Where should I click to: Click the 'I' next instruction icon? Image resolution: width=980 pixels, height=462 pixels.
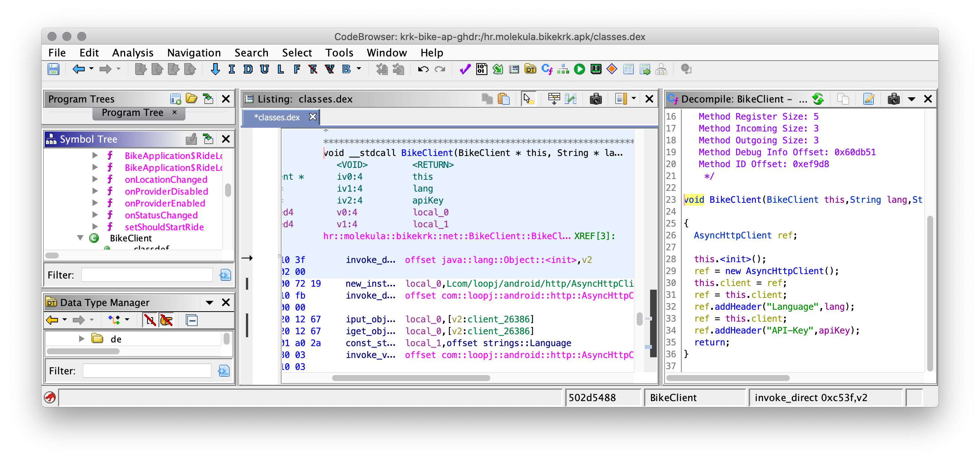[232, 69]
